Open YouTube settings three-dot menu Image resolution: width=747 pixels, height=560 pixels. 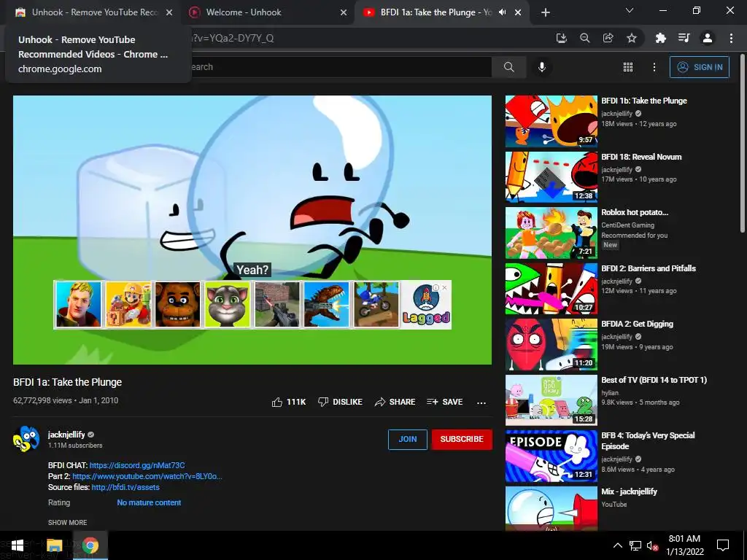tap(654, 67)
